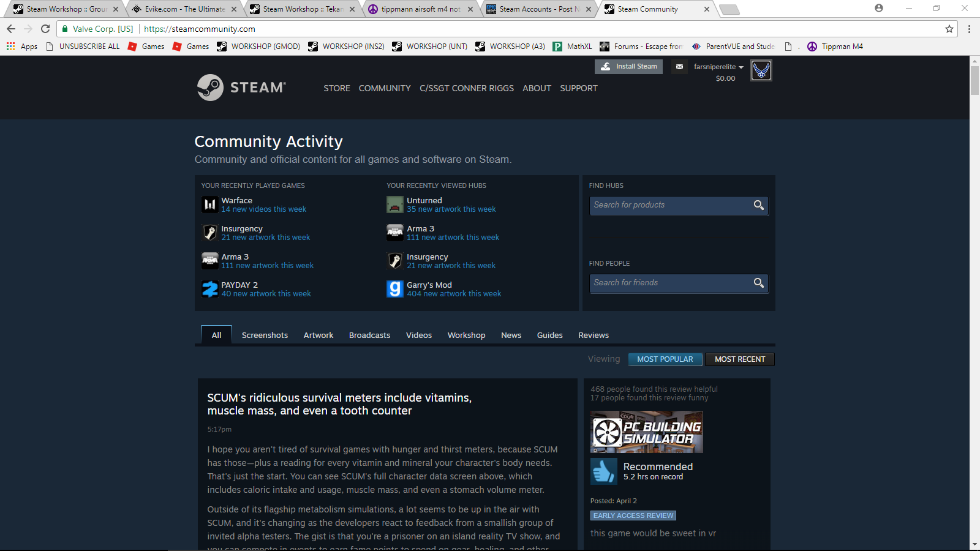
Task: Open the Chrome menu (three dots)
Action: 969,29
